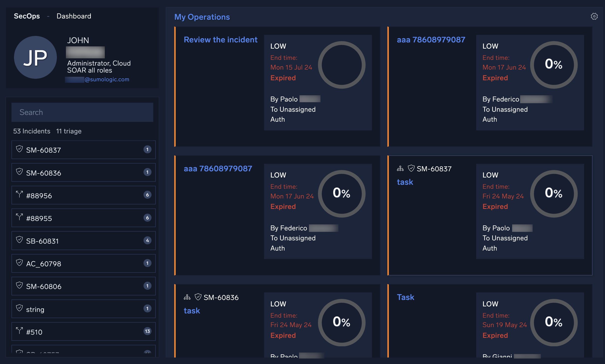This screenshot has height=364, width=605.
Task: Select the branch icon next to #510
Action: (19, 331)
